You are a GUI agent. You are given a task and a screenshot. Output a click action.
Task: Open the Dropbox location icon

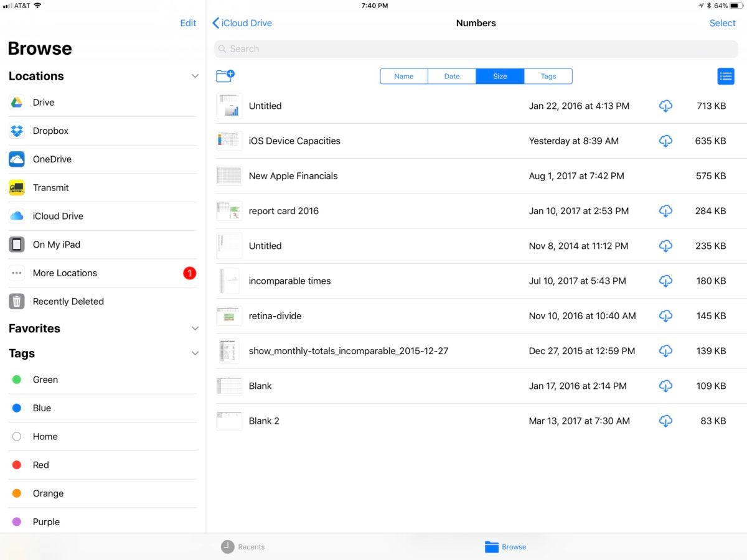coord(17,131)
